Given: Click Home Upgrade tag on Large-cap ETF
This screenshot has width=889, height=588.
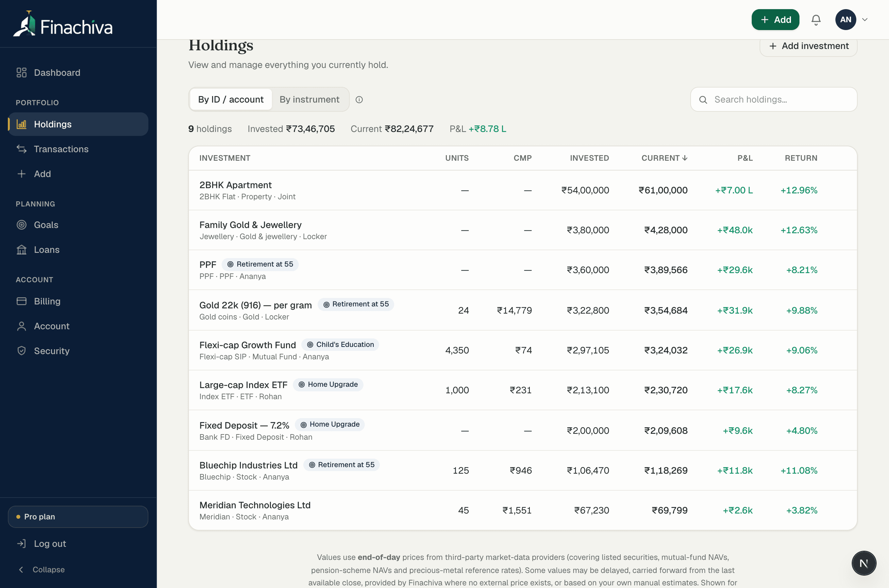Looking at the screenshot, I should [x=328, y=384].
